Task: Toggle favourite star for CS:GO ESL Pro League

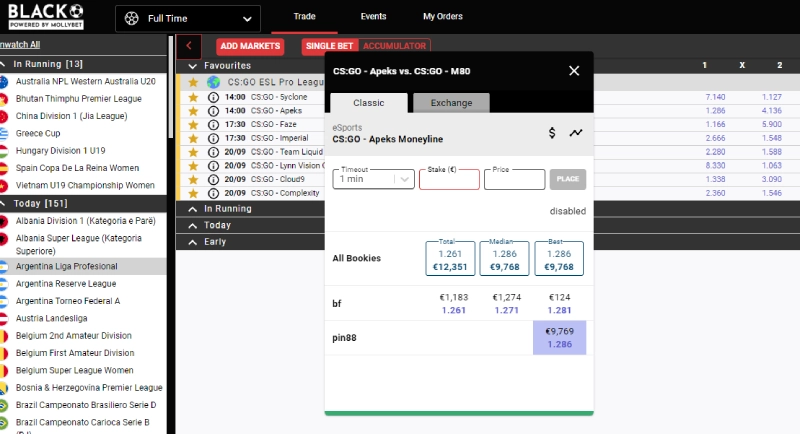Action: click(x=193, y=82)
